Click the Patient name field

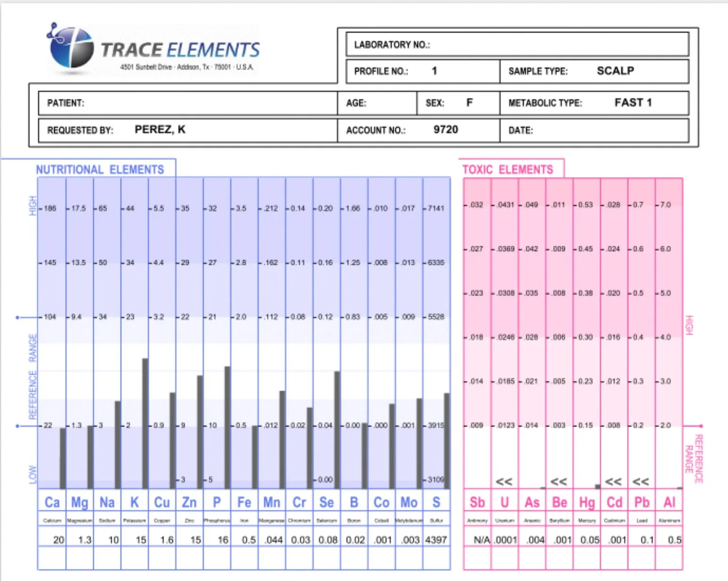188,103
